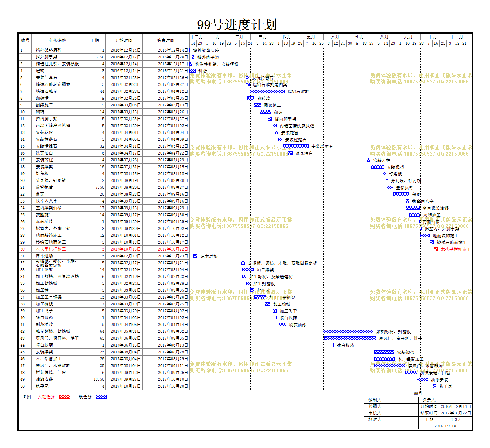Select task row 1 捣外架垫层砼
Screen dimensions: 490x448
[104, 50]
